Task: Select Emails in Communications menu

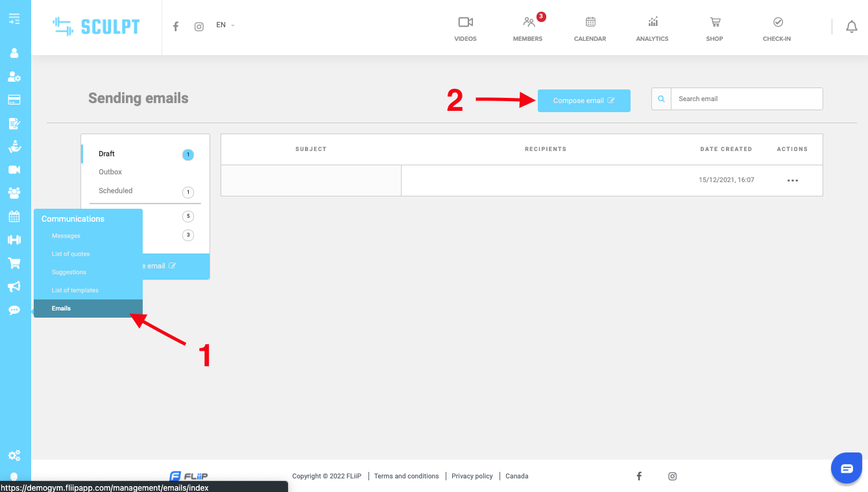Action: [62, 309]
